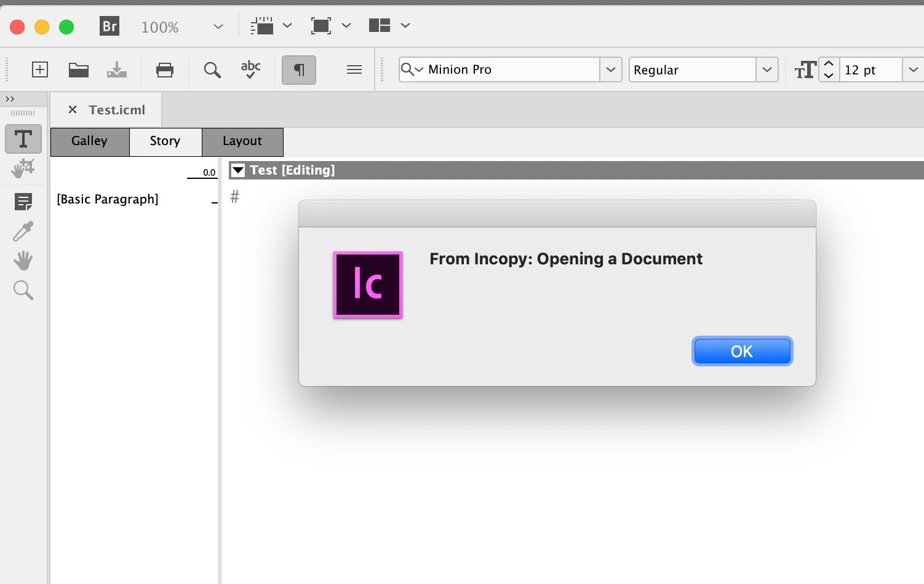Click the InCopy Ic icon in dialog
The height and width of the screenshot is (584, 924).
[368, 285]
